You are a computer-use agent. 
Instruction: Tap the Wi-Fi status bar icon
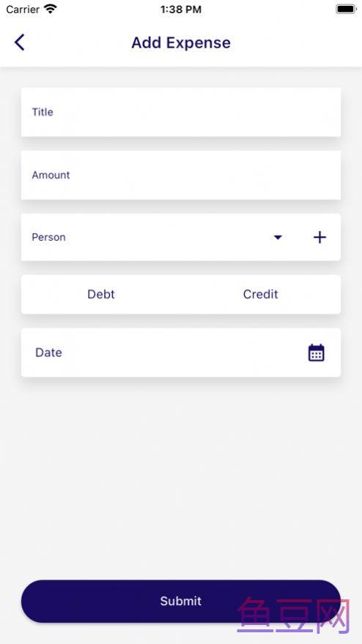pos(50,9)
